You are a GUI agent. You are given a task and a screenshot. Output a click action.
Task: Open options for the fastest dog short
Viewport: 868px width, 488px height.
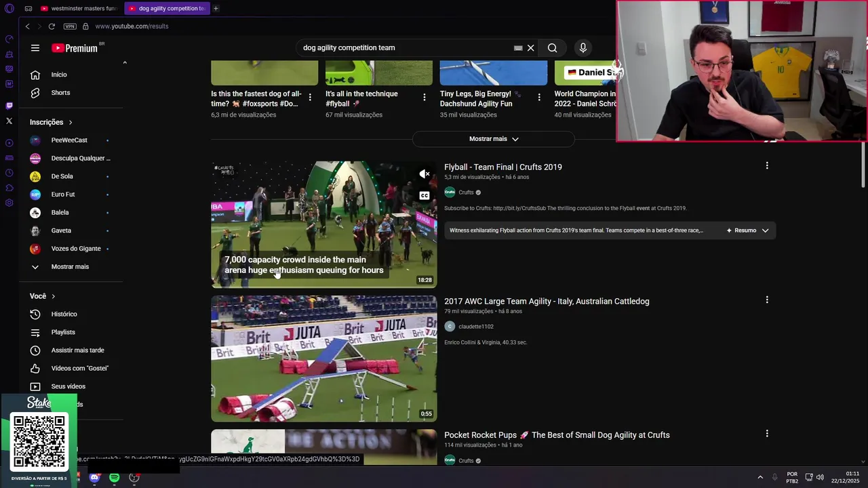(310, 98)
